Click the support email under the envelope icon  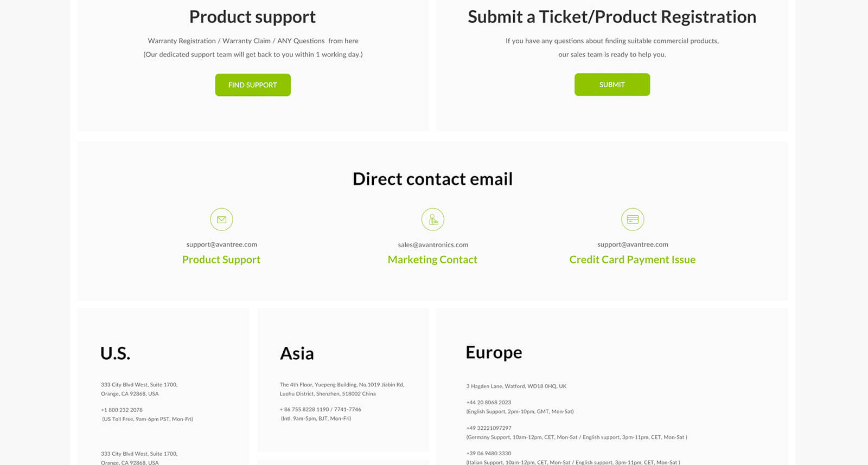point(221,244)
